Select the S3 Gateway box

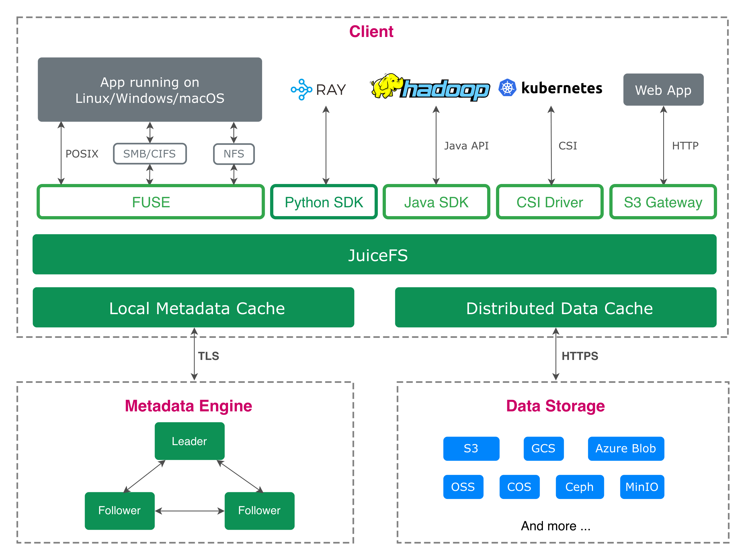663,202
